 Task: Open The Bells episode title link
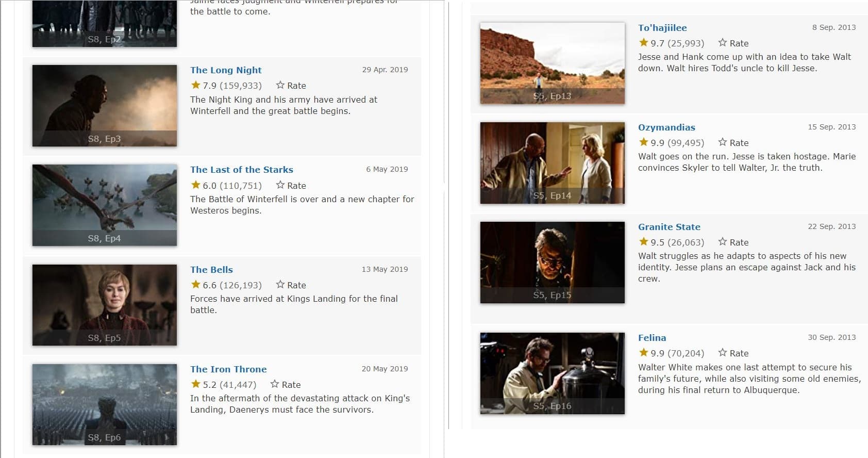click(x=211, y=270)
